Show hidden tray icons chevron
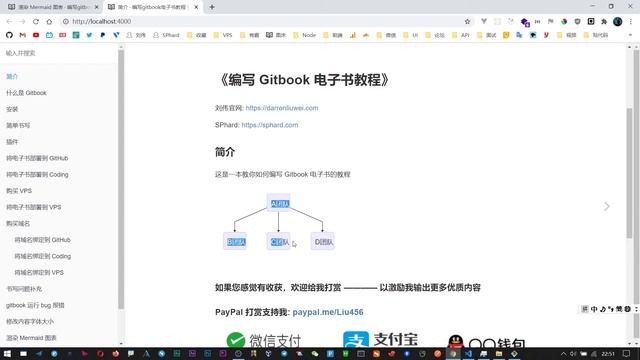Screen dimensions: 640x360 [x=563, y=353]
